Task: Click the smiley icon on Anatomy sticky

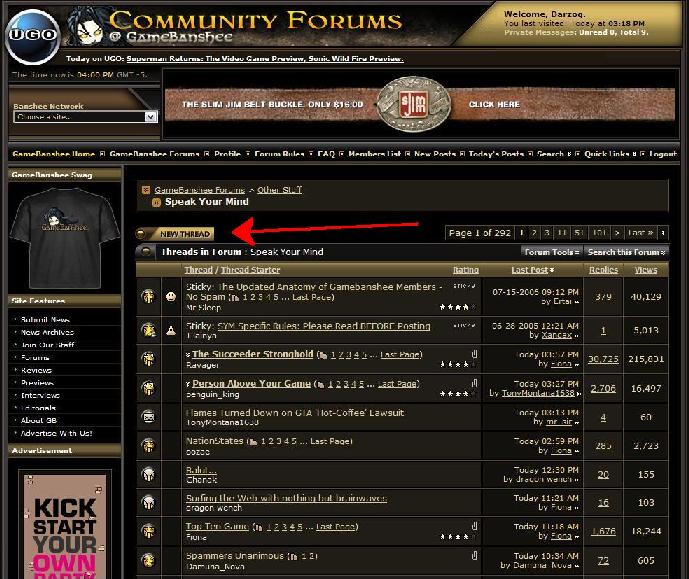Action: 171,297
